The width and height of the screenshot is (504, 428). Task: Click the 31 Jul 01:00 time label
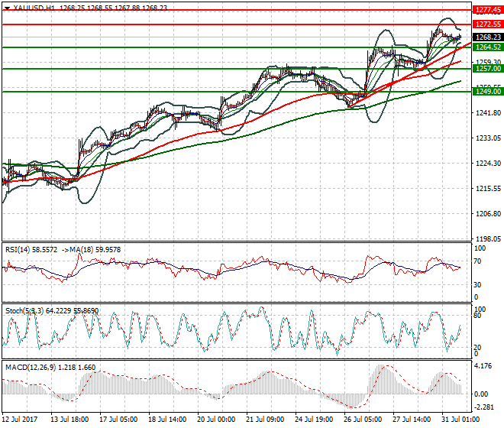pos(460,420)
